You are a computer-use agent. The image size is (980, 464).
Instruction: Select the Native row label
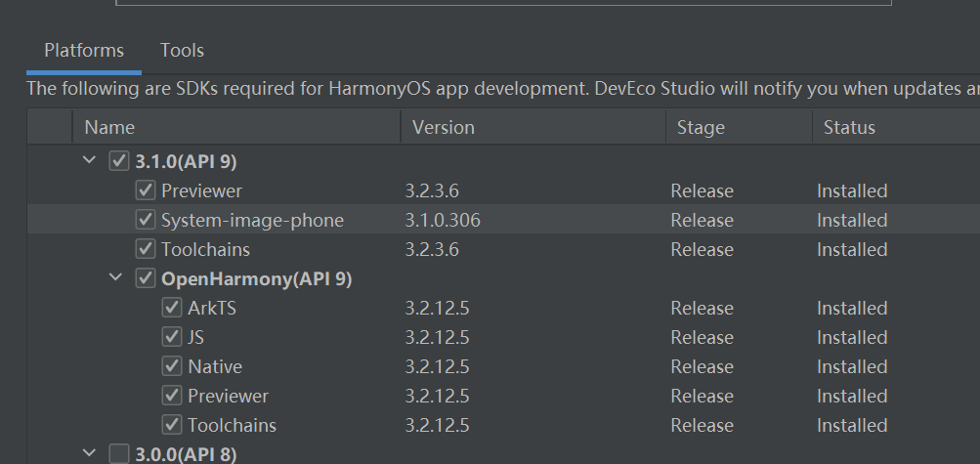pyautogui.click(x=214, y=366)
